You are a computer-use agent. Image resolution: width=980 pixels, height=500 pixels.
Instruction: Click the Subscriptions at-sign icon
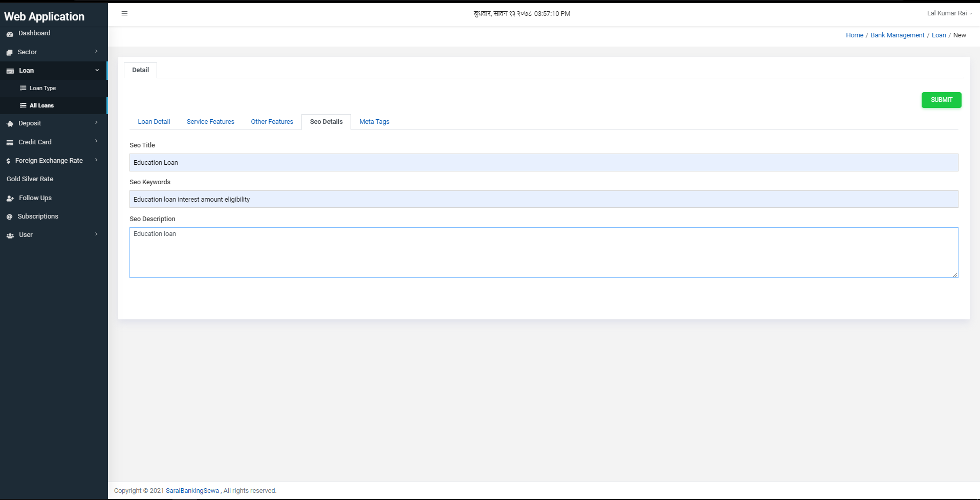click(x=9, y=217)
